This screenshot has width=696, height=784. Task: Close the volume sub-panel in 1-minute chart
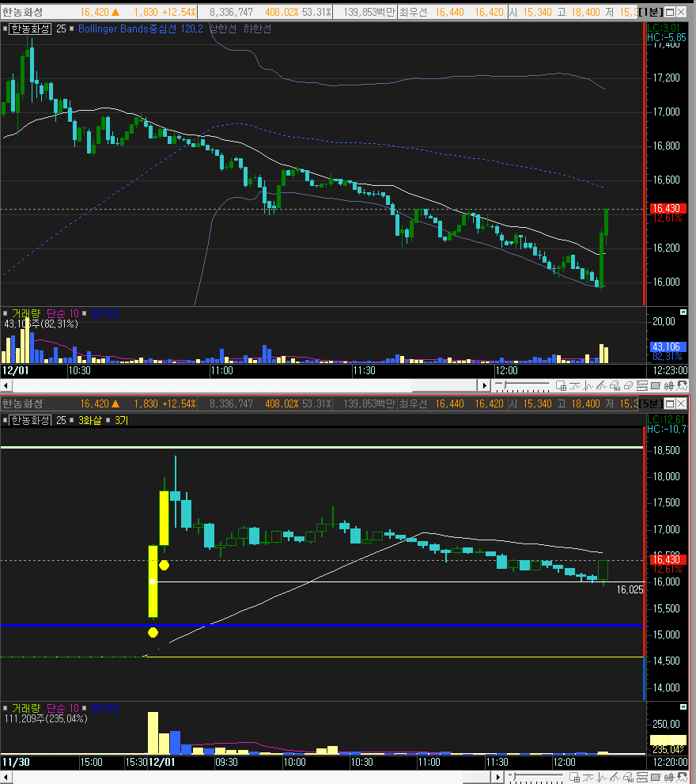click(x=683, y=312)
